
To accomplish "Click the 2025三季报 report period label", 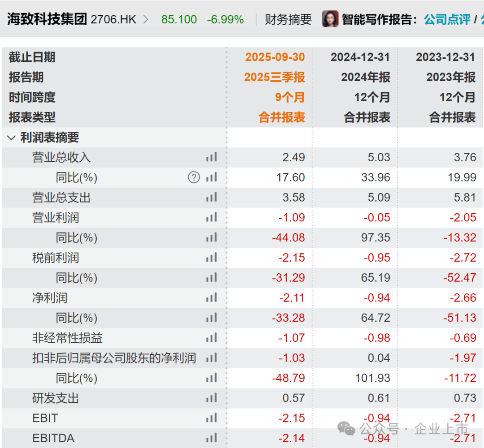I will [274, 77].
